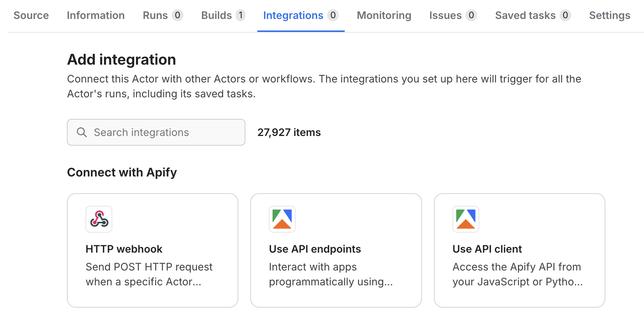Viewport: 644px width, 321px height.
Task: Open the Runs tab
Action: click(163, 15)
